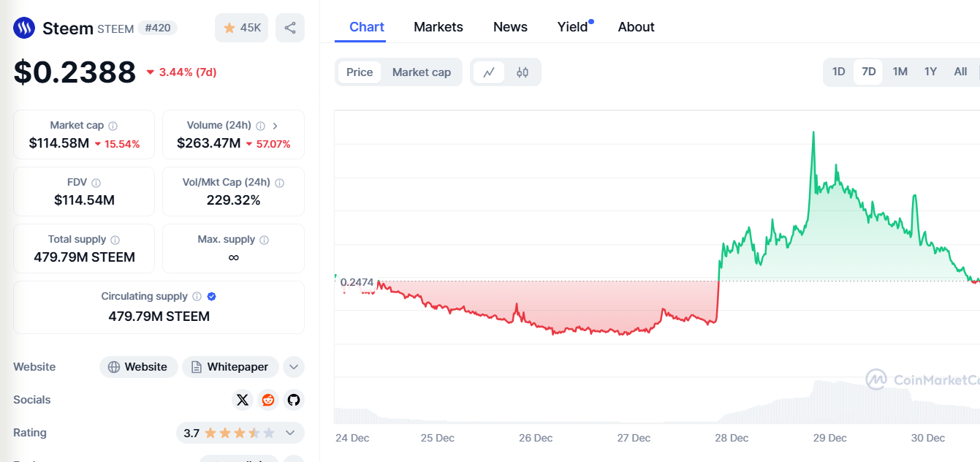Image resolution: width=980 pixels, height=462 pixels.
Task: Switch to the News tab
Action: pyautogui.click(x=510, y=27)
